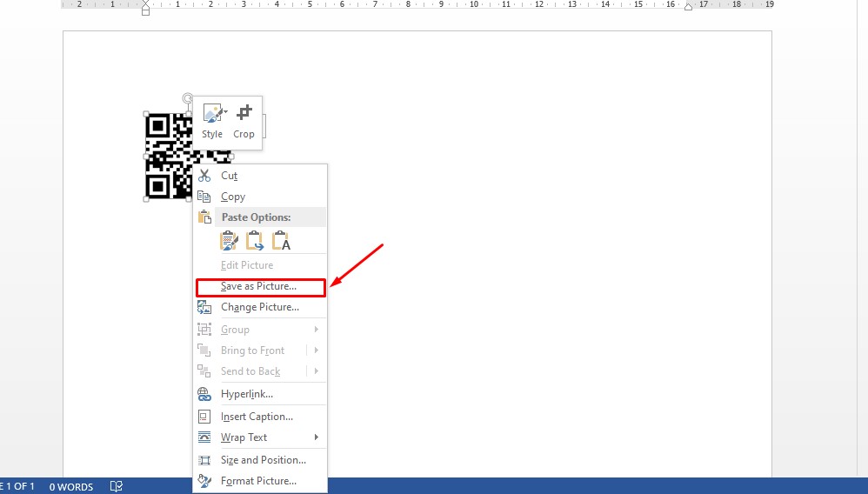Click the Format Picture icon

click(x=204, y=481)
